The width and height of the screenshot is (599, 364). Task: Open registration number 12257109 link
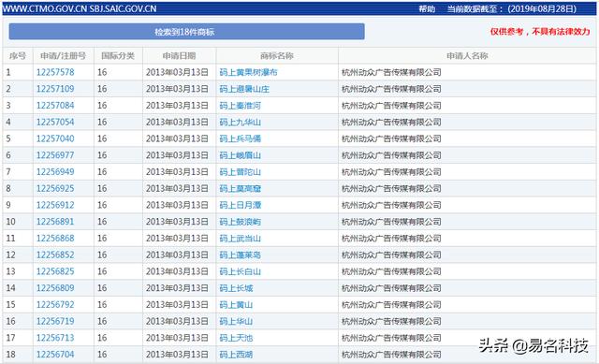[55, 89]
